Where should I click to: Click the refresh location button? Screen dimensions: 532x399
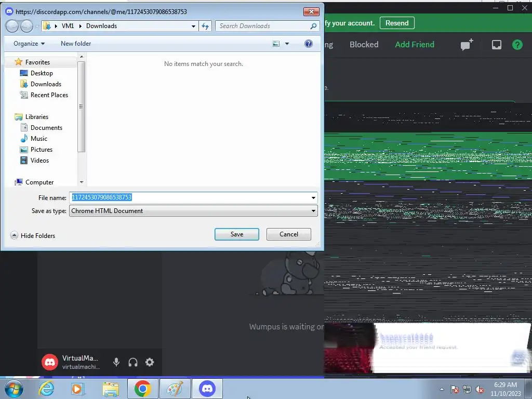coord(205,26)
